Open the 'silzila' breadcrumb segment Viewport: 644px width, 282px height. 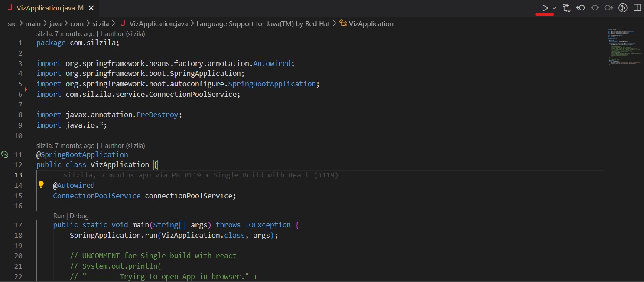101,24
